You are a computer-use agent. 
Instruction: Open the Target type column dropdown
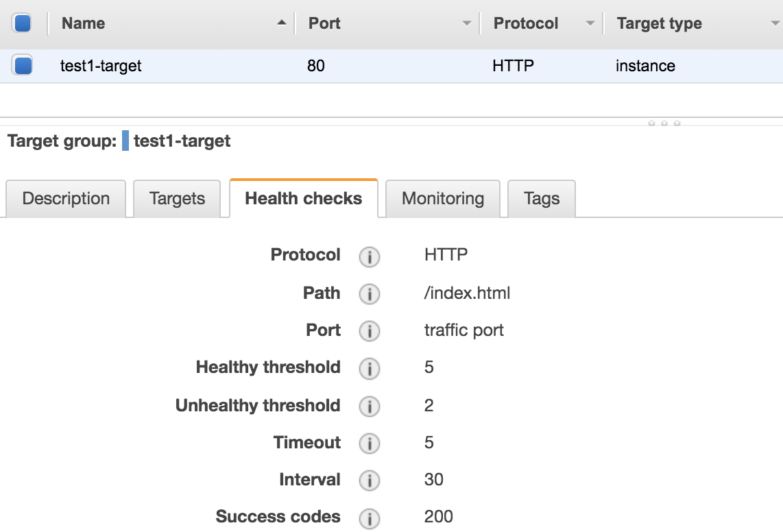(x=775, y=23)
